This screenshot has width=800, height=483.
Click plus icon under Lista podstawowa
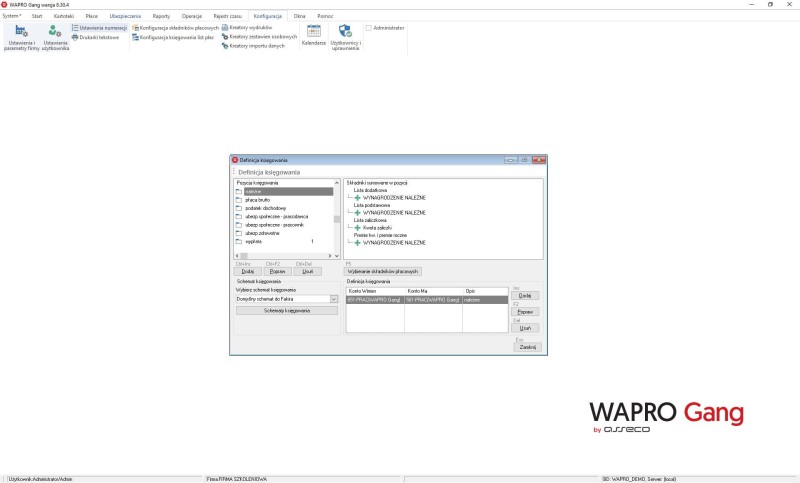click(x=357, y=213)
